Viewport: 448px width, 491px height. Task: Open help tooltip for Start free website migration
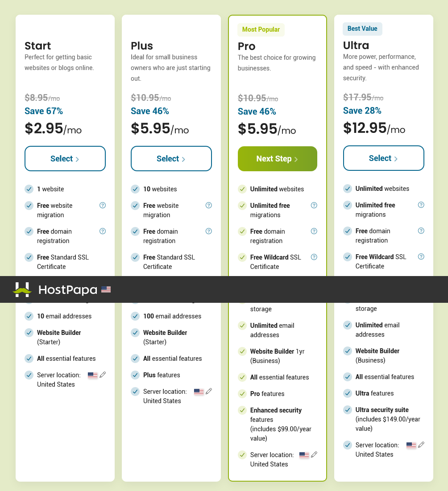point(103,206)
